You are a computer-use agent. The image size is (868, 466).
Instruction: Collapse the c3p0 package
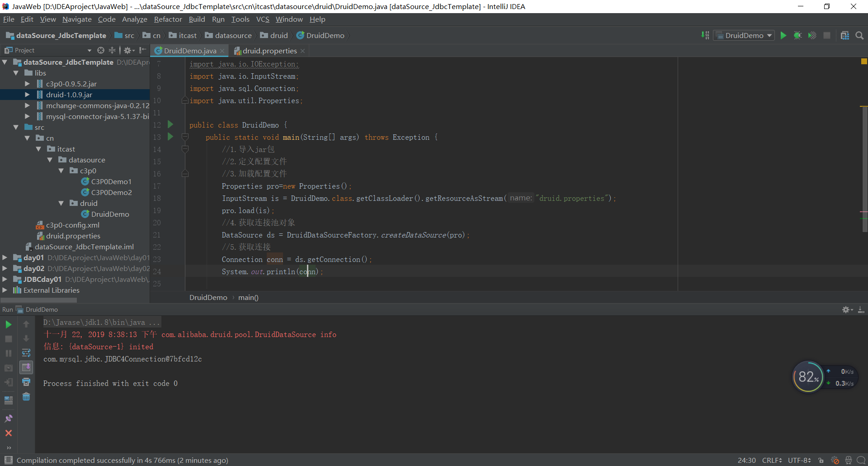click(61, 171)
